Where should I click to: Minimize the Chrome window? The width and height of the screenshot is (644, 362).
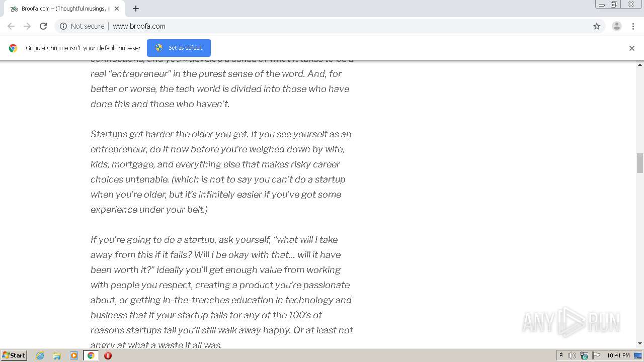tap(602, 5)
